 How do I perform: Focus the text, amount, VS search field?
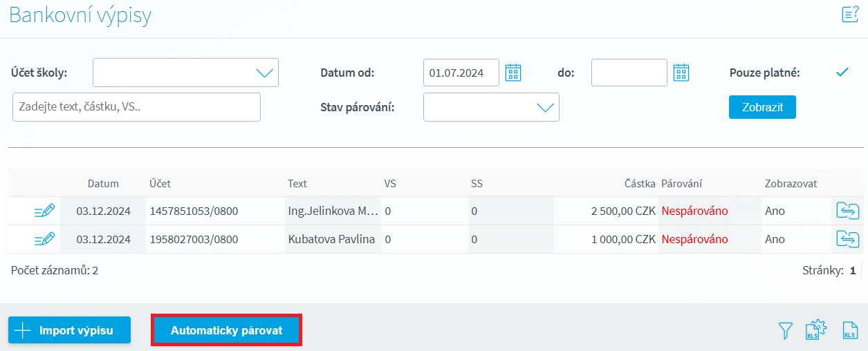tap(136, 107)
